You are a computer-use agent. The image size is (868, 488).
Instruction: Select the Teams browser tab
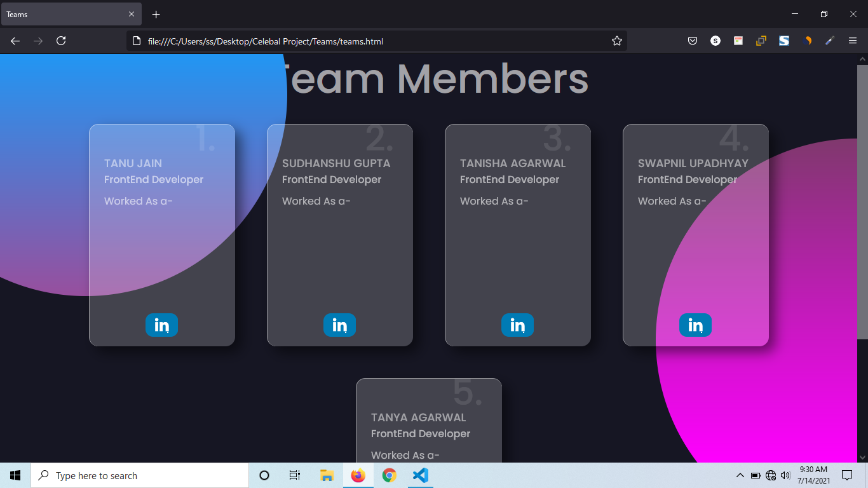[71, 14]
